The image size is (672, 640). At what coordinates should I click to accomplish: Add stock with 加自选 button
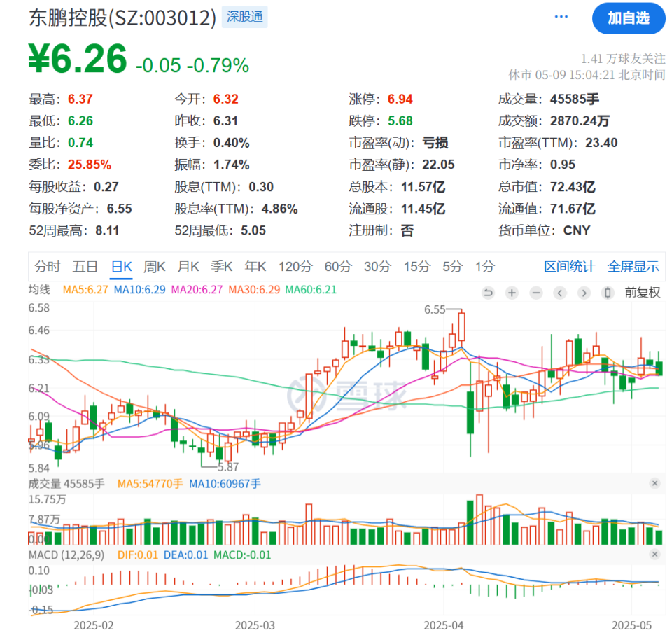pos(629,18)
